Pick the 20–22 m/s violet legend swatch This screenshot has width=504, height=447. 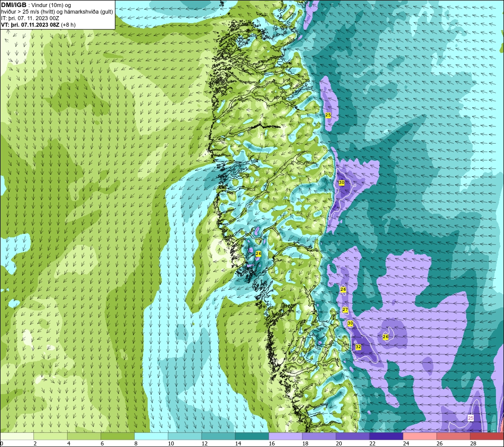353,436
